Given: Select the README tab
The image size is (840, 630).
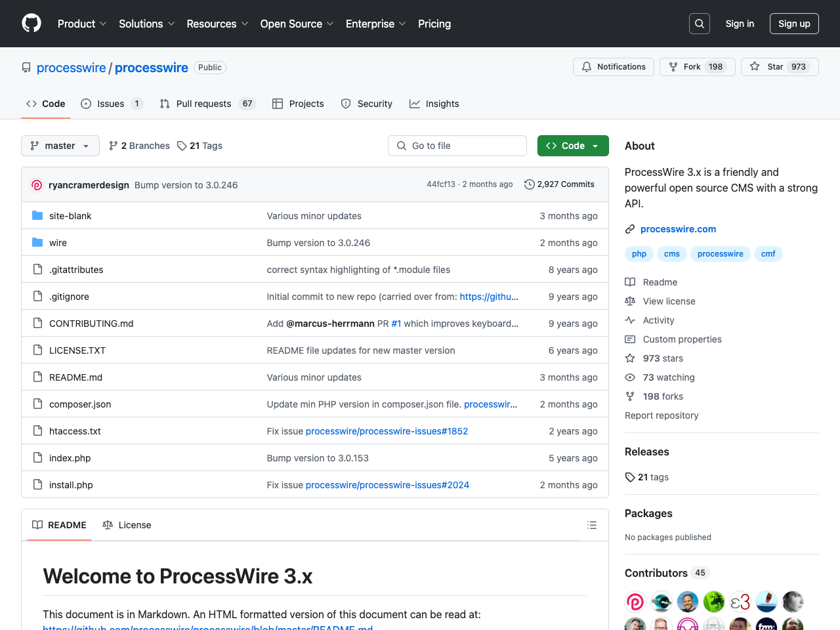Looking at the screenshot, I should [59, 525].
